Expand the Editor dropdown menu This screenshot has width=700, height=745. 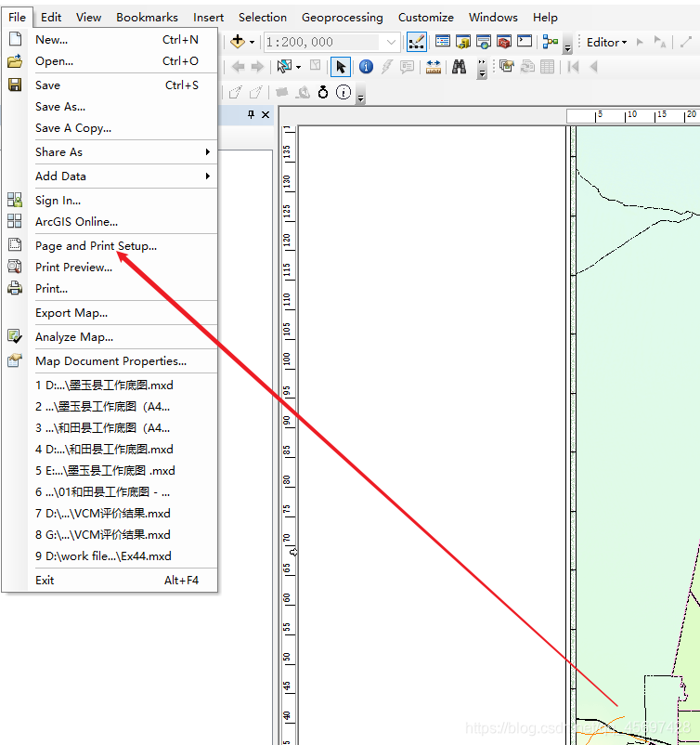[x=606, y=43]
